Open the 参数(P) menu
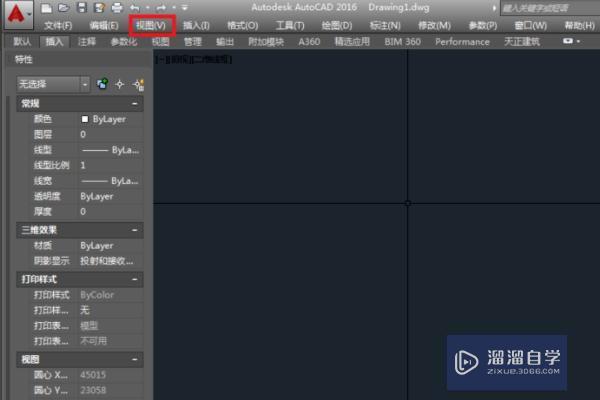Screen dimensions: 600x400 pyautogui.click(x=483, y=26)
